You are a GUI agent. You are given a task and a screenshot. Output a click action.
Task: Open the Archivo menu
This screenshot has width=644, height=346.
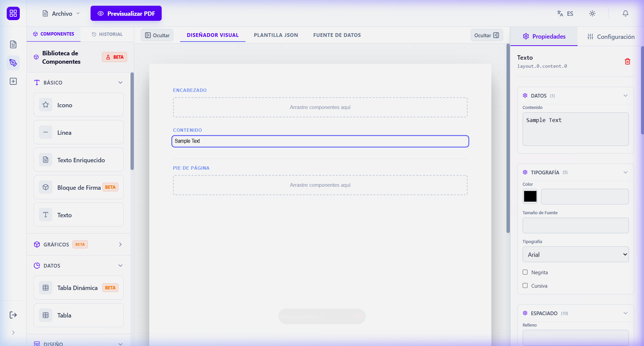61,13
